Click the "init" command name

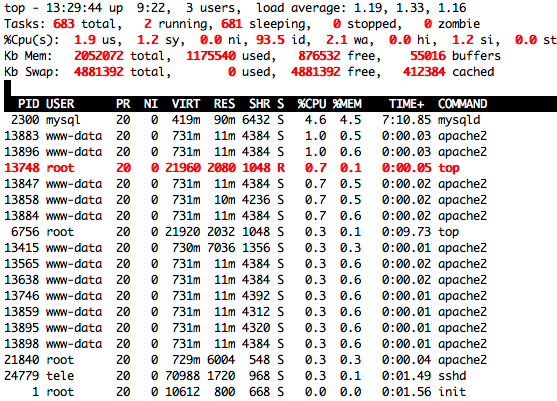point(452,391)
